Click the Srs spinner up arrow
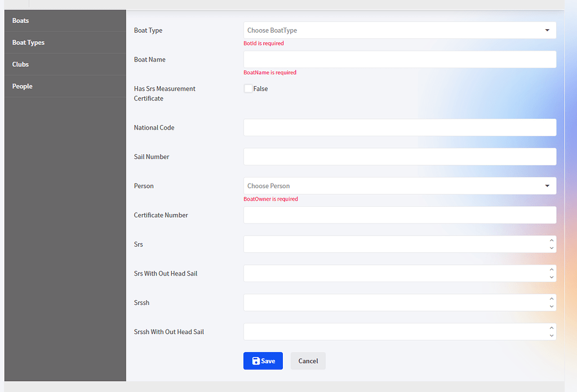577x392 pixels. tap(551, 241)
